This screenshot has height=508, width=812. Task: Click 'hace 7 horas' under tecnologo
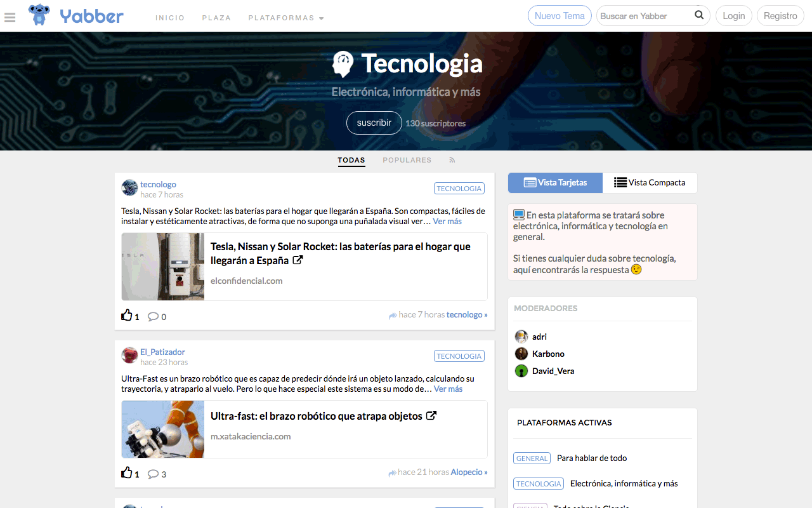(162, 194)
